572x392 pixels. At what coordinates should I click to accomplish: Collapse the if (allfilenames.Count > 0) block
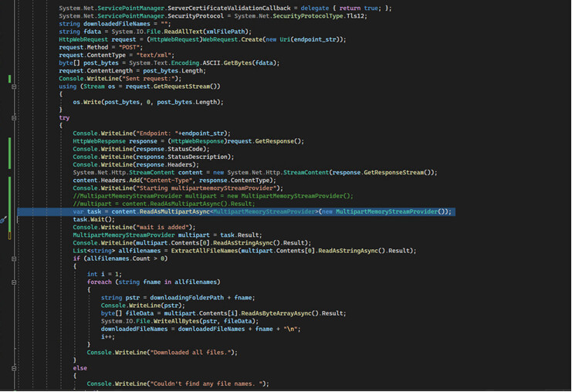pos(14,259)
